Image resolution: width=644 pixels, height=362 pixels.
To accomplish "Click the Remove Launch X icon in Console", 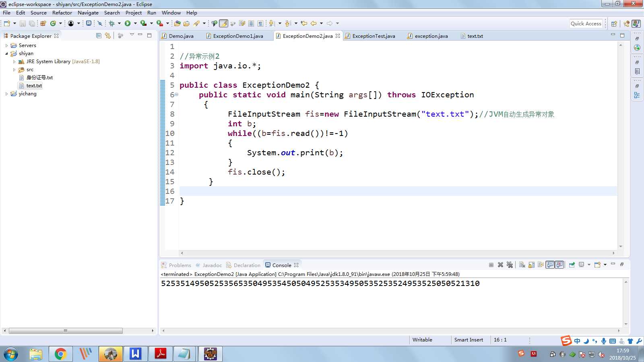I will click(x=500, y=265).
